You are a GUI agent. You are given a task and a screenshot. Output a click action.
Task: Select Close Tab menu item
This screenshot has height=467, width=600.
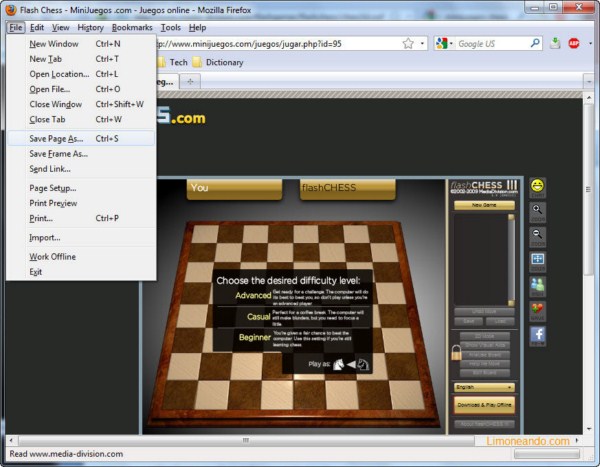point(81,119)
